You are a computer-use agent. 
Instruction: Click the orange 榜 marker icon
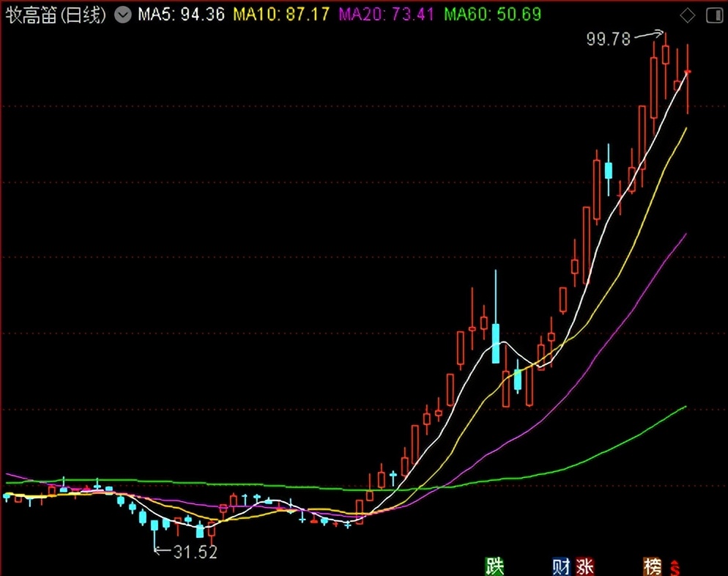[653, 566]
